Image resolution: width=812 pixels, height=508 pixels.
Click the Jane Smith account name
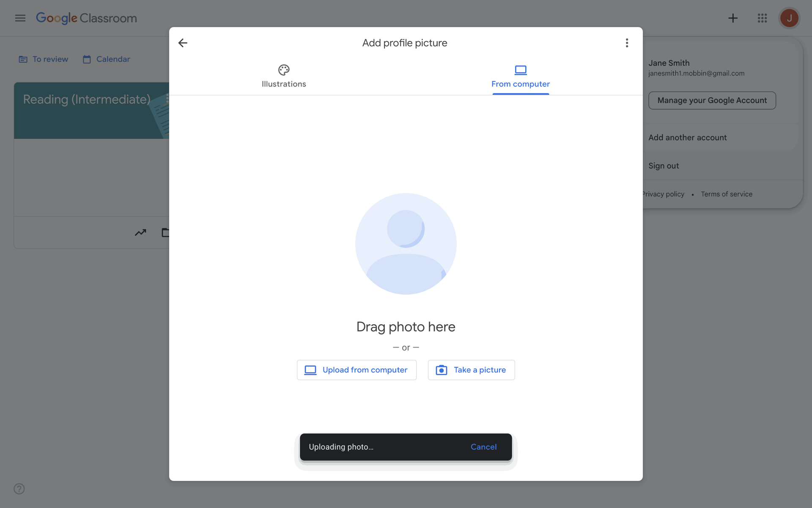[669, 63]
